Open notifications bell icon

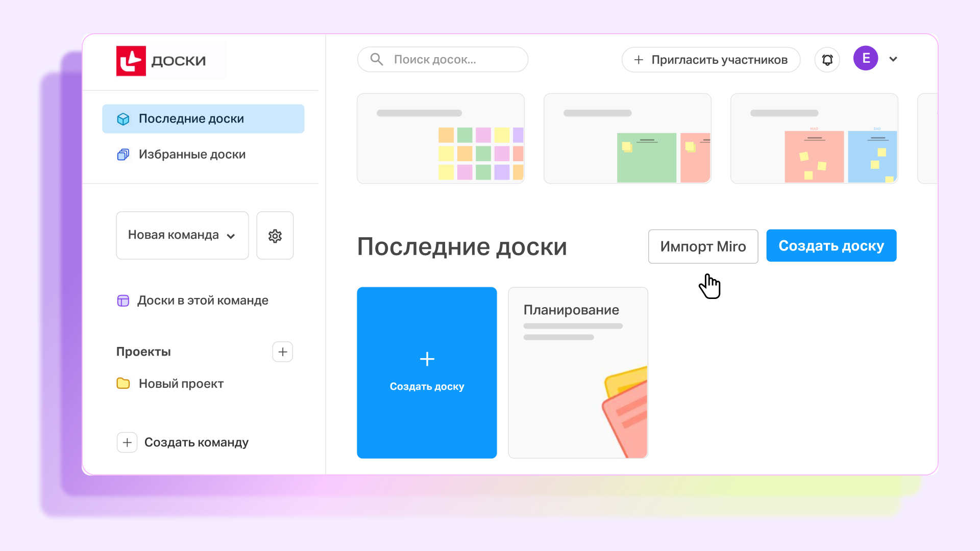[827, 60]
